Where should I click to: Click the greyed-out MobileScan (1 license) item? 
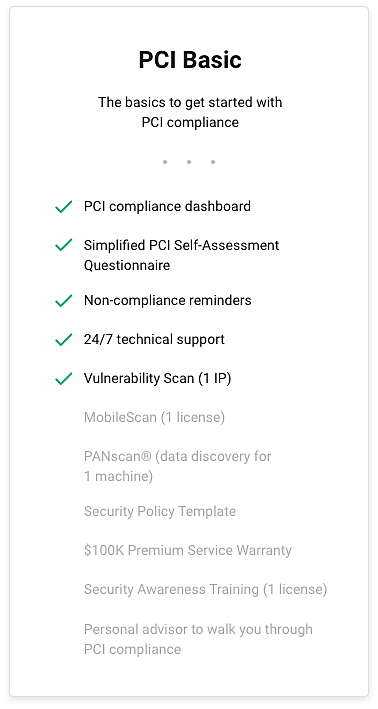point(154,417)
